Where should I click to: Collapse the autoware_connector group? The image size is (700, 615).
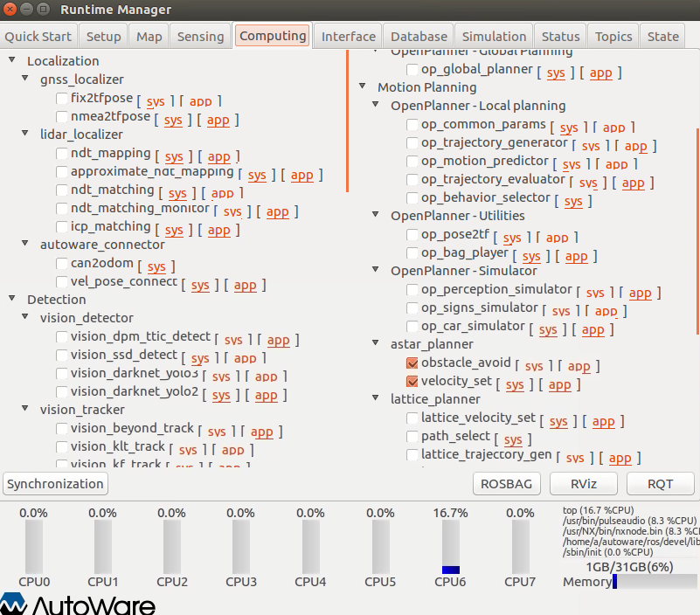tap(25, 243)
